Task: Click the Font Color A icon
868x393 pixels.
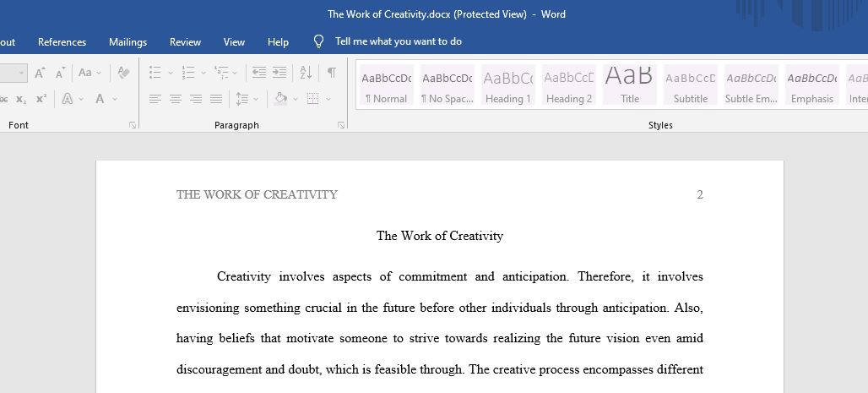Action: click(x=100, y=99)
